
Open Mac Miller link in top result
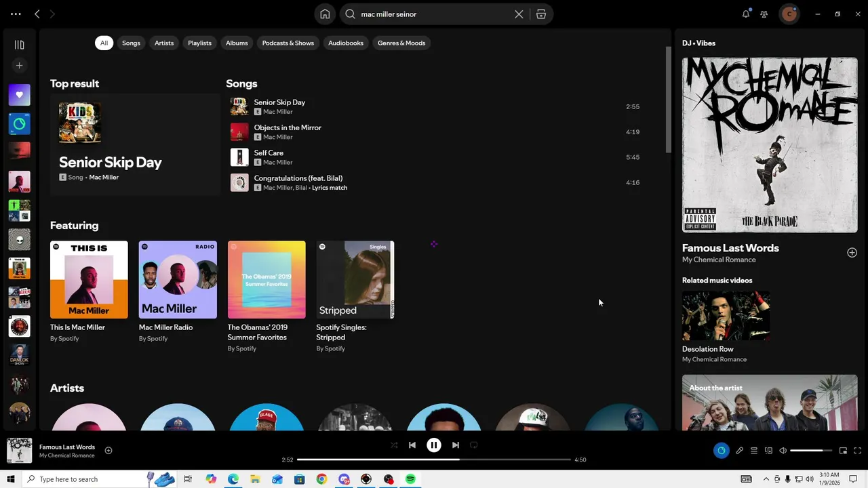click(104, 178)
